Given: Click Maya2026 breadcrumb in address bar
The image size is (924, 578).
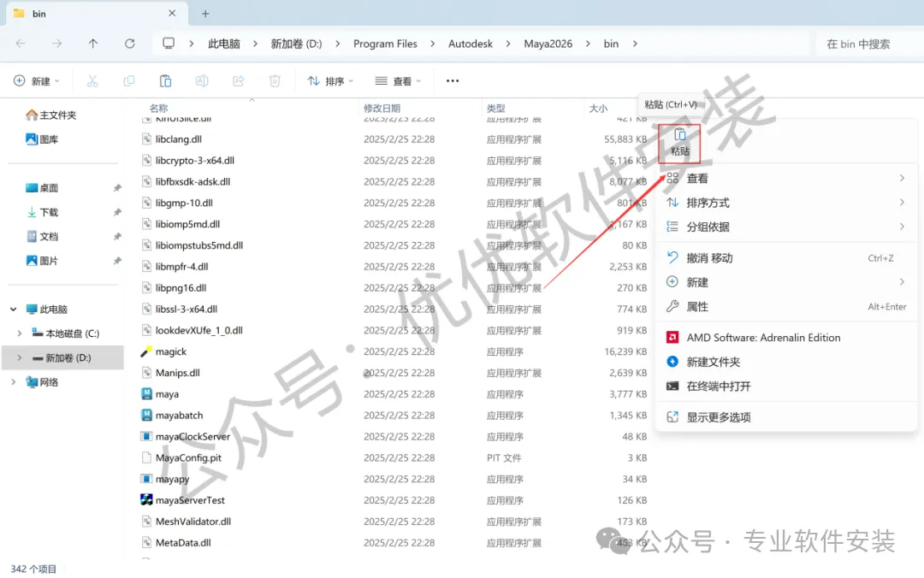Looking at the screenshot, I should (548, 44).
